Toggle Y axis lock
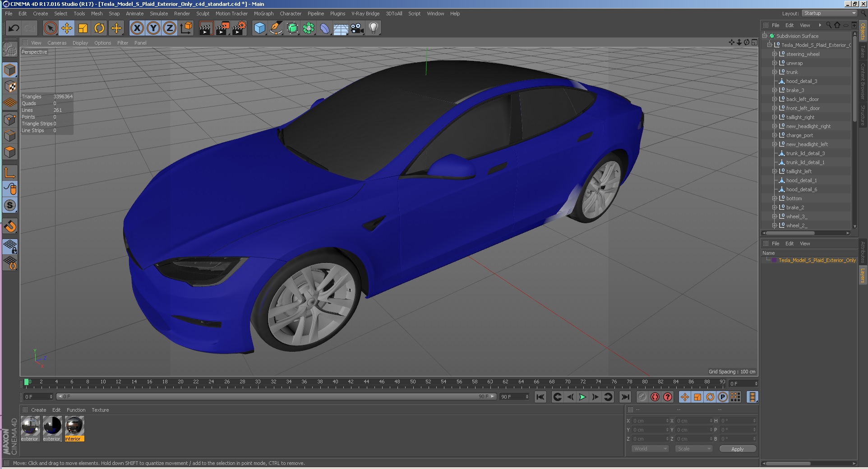Image resolution: width=868 pixels, height=469 pixels. [x=153, y=28]
